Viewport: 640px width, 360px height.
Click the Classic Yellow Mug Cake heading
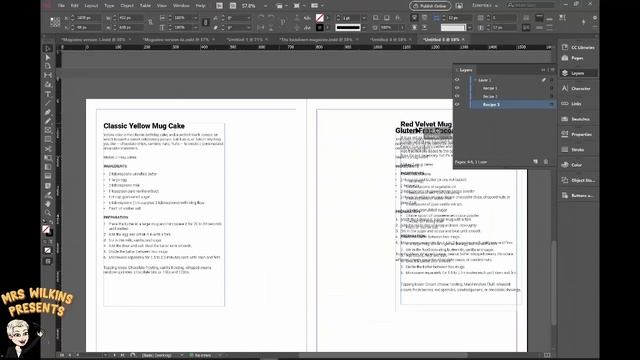click(x=144, y=126)
